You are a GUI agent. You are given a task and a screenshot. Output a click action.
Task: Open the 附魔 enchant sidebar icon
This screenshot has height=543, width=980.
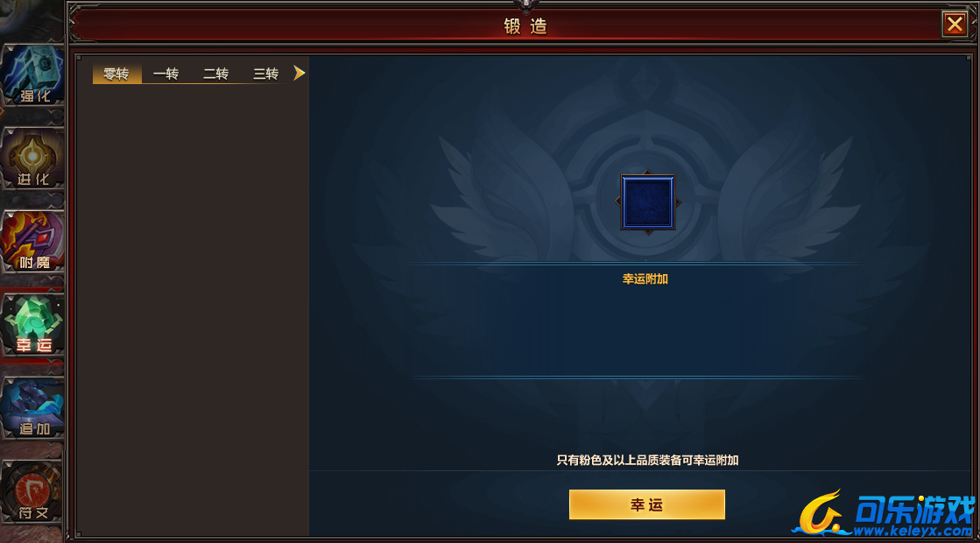click(x=32, y=241)
